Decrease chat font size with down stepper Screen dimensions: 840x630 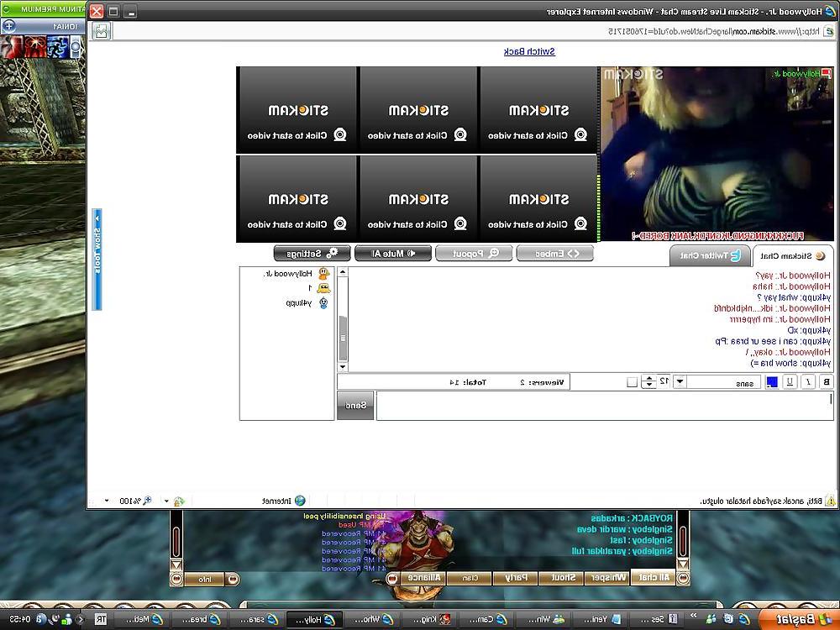coord(648,386)
